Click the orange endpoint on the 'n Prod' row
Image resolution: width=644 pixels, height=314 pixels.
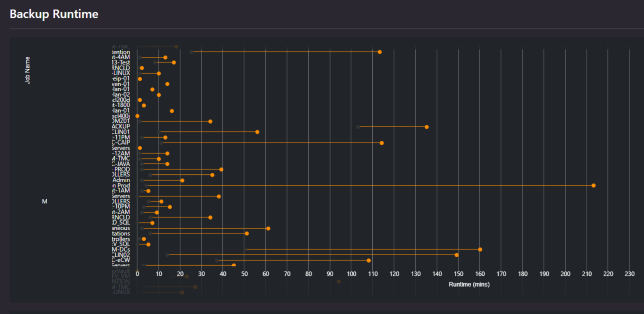click(593, 186)
